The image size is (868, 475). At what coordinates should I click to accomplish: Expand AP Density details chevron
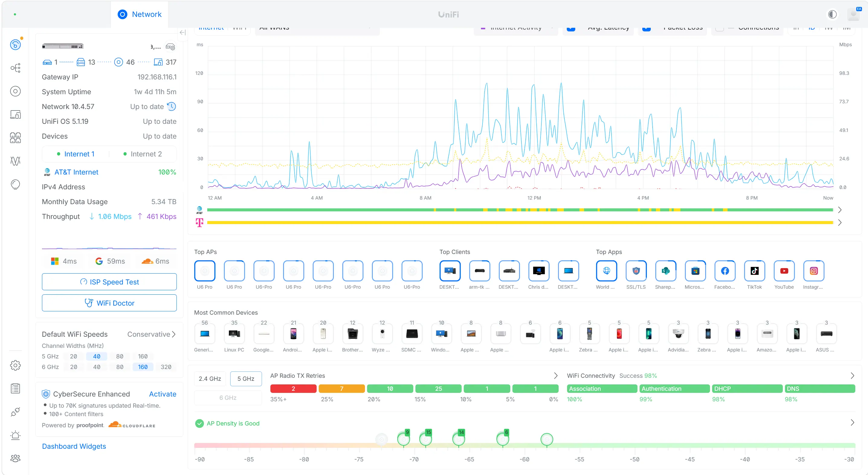point(852,422)
